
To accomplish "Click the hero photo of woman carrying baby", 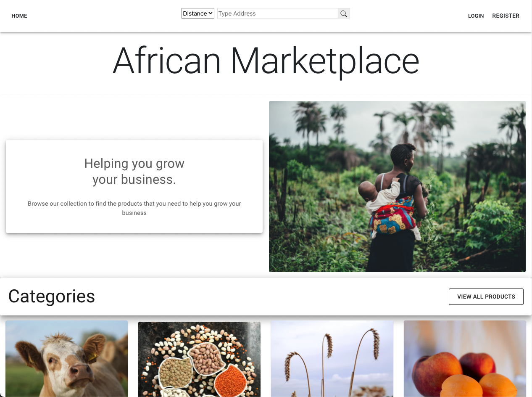I will pos(397,186).
